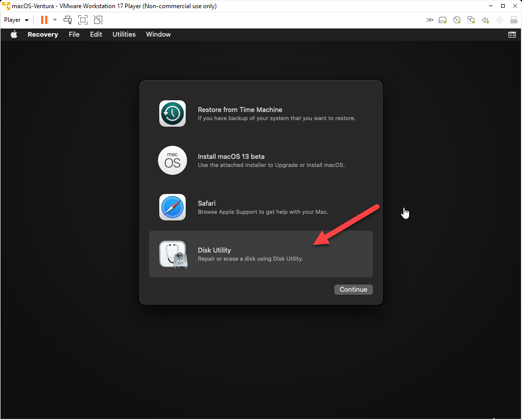
Task: Open the Utilities menu in menu bar
Action: point(124,35)
